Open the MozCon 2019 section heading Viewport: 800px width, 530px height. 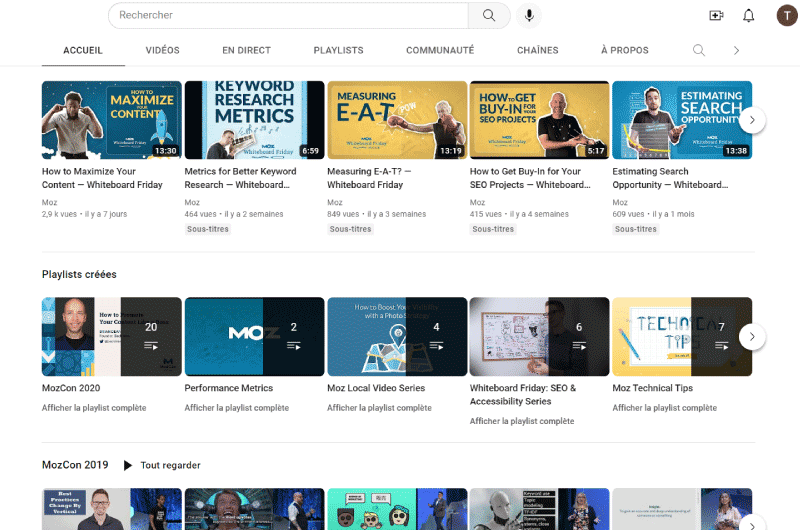(x=75, y=465)
